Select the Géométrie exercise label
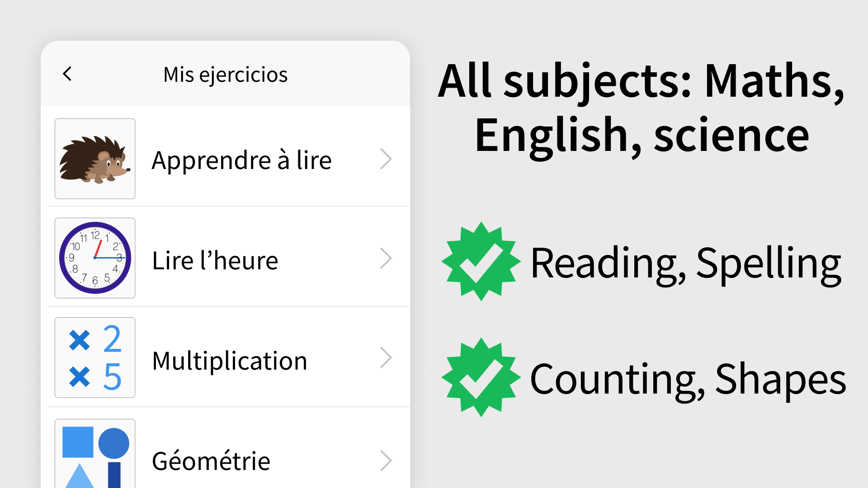 tap(211, 461)
